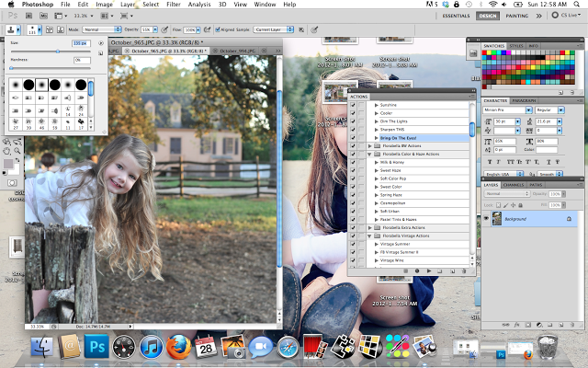Enable airbrush mode icon next to Flow

point(208,29)
